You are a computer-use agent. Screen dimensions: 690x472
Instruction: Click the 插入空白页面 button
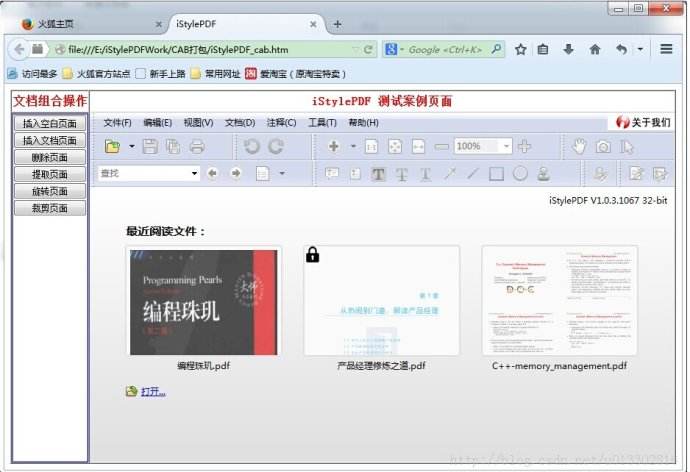[50, 123]
